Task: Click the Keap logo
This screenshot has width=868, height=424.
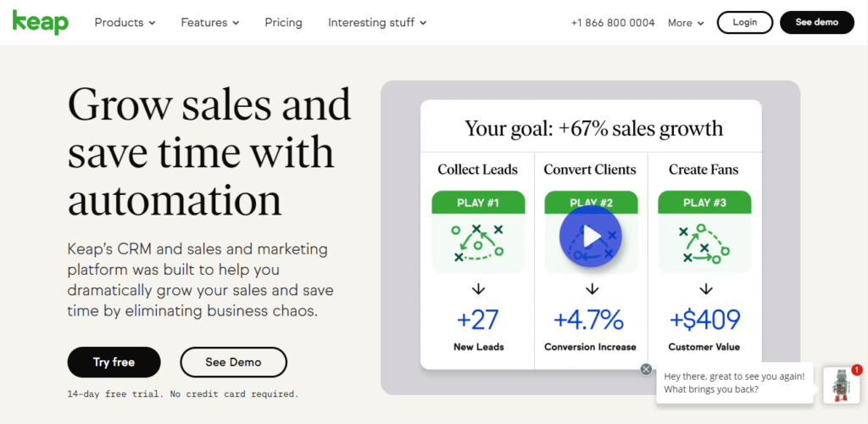Action: point(40,22)
